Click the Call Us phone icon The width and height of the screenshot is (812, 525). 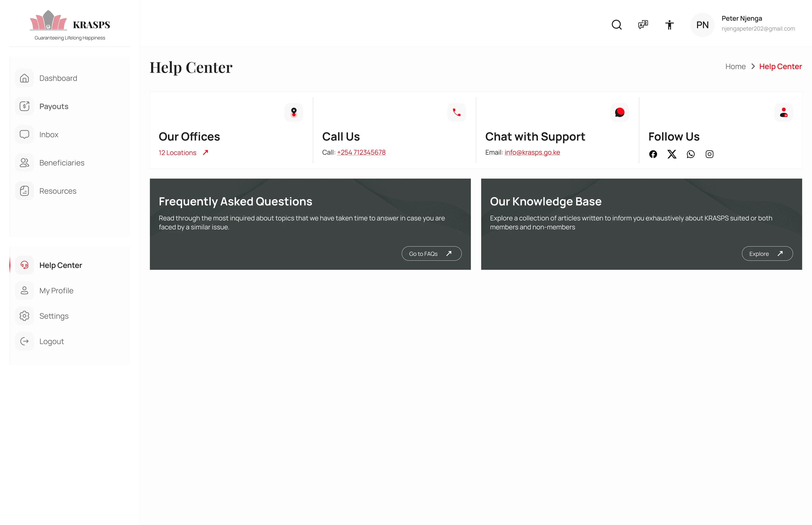pos(456,112)
